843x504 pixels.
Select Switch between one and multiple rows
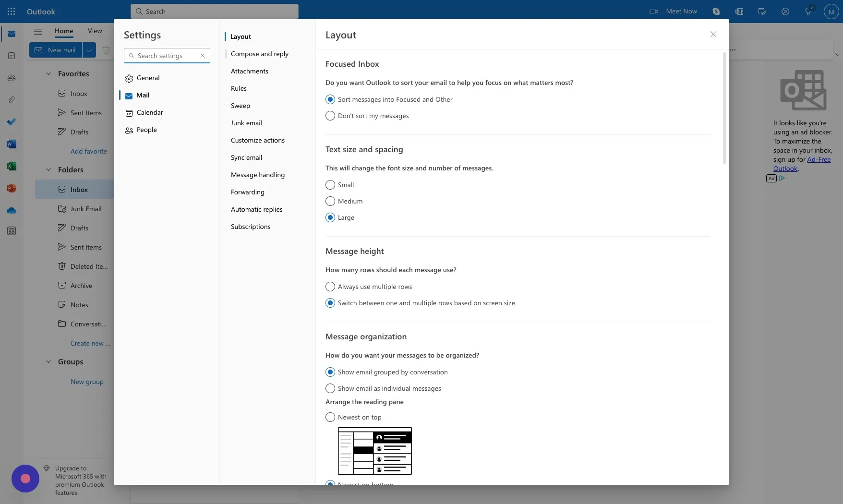(420, 303)
